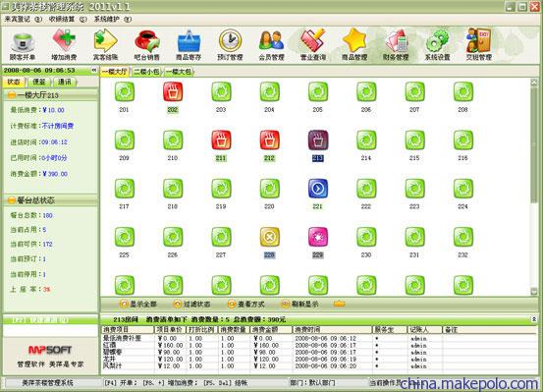543x392 pixels.
Task: Switch to the 一楼大厅 tab
Action: coord(115,72)
